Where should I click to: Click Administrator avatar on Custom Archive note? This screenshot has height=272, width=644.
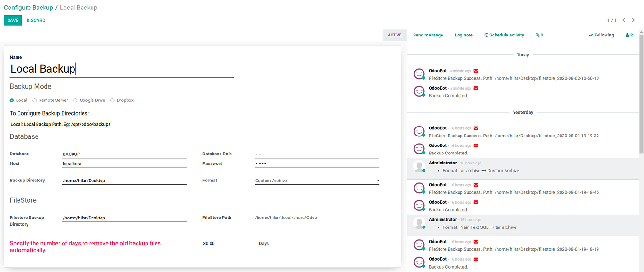click(419, 166)
